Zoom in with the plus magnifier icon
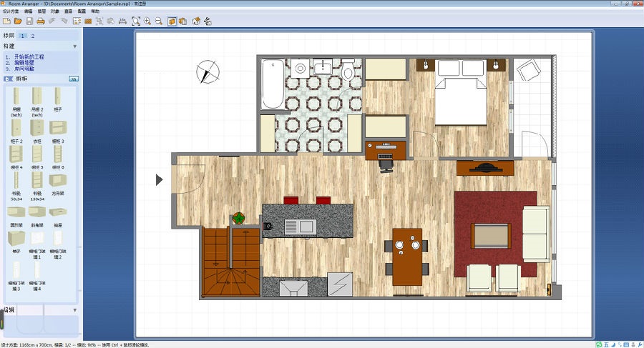 [147, 21]
